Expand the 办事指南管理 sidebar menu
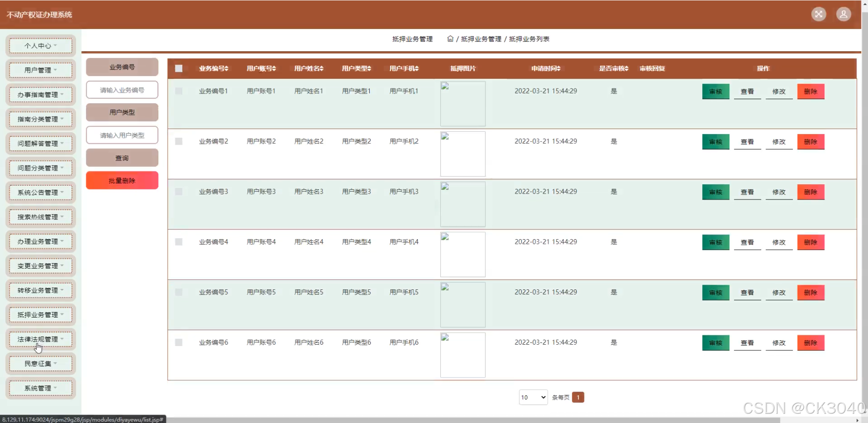The height and width of the screenshot is (423, 868). click(41, 94)
